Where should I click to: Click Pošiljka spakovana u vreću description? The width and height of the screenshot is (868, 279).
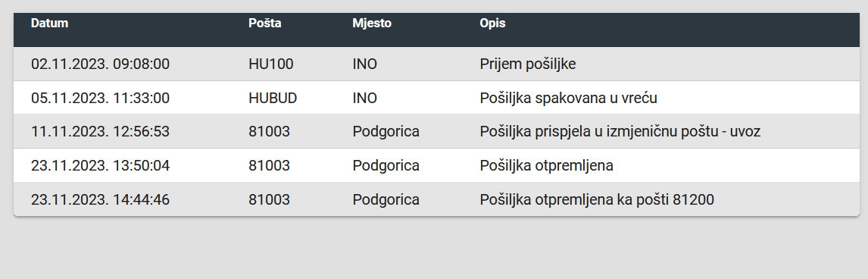pos(569,98)
